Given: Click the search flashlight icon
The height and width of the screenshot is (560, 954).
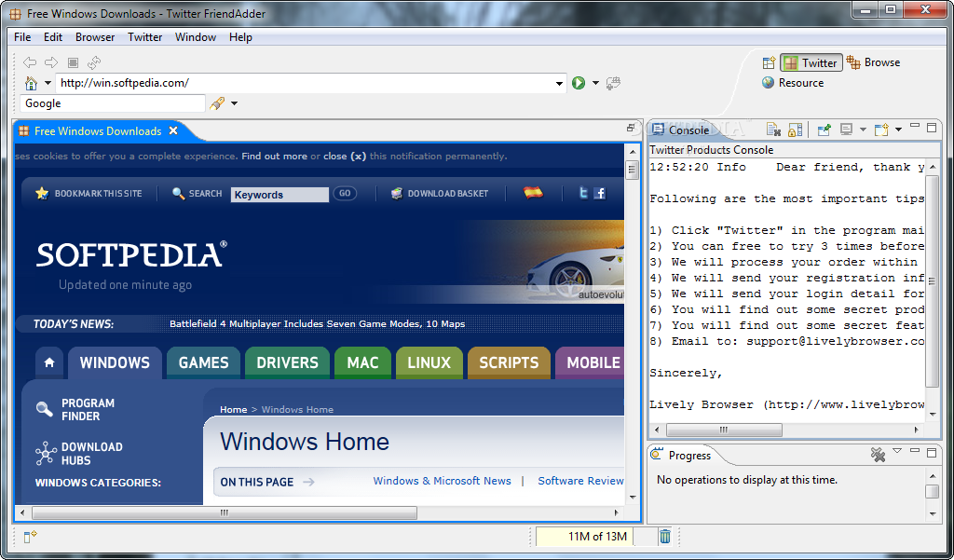Looking at the screenshot, I should pos(216,103).
